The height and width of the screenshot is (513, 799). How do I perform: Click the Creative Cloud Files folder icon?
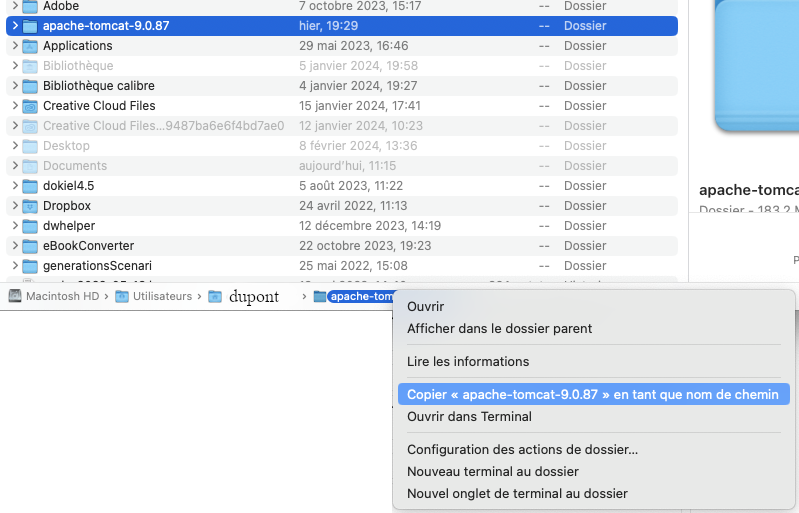30,106
